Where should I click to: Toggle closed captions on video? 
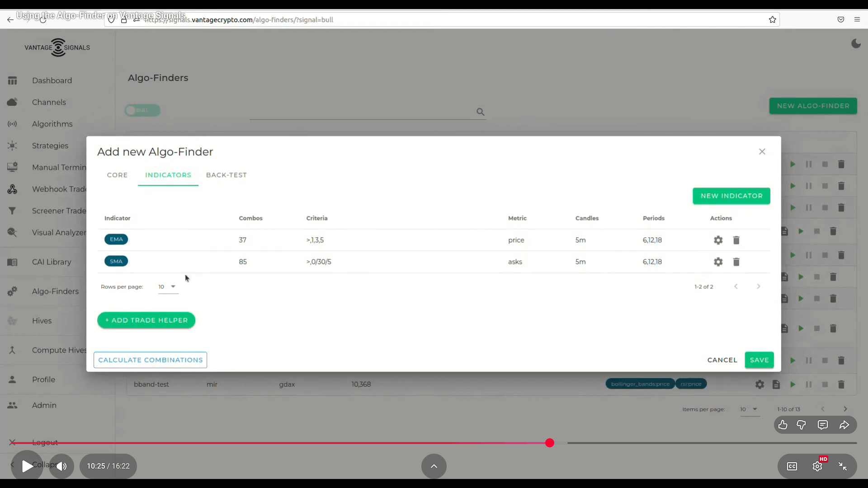point(792,466)
